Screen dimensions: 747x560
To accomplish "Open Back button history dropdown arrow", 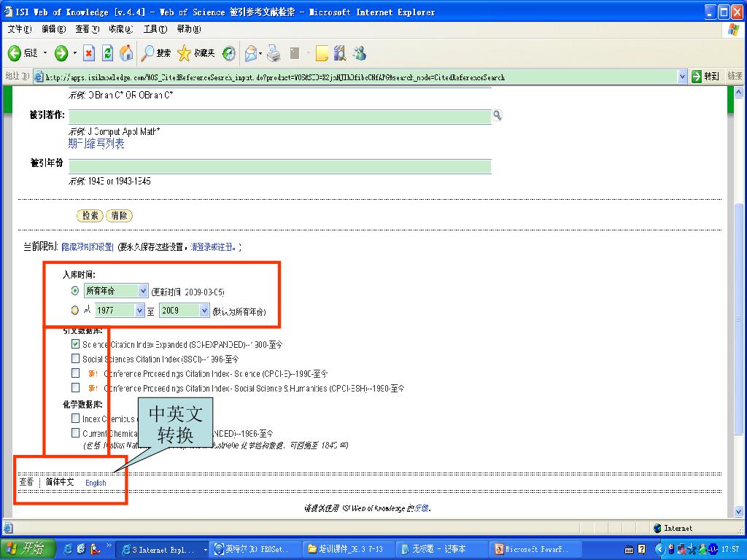I will 45,53.
